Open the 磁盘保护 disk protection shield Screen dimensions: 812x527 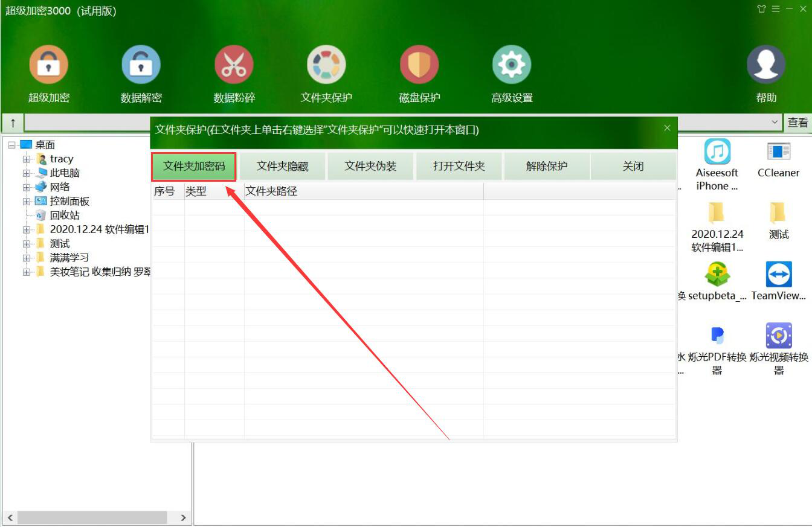pos(419,74)
